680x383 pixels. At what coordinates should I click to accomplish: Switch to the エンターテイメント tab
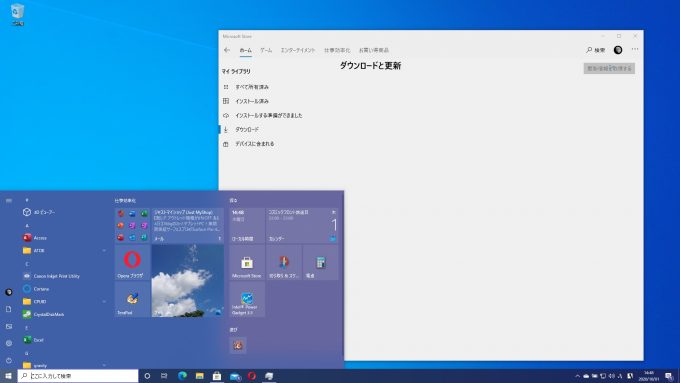298,50
